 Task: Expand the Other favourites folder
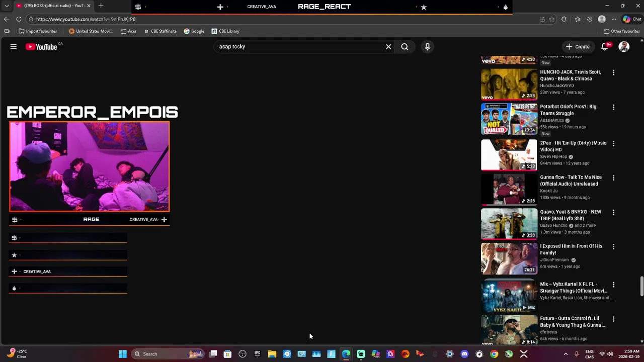(x=621, y=31)
